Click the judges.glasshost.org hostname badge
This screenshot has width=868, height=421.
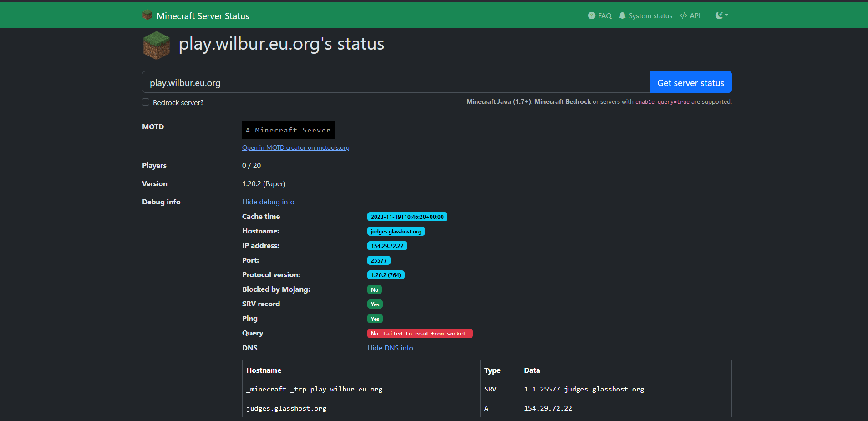(396, 231)
